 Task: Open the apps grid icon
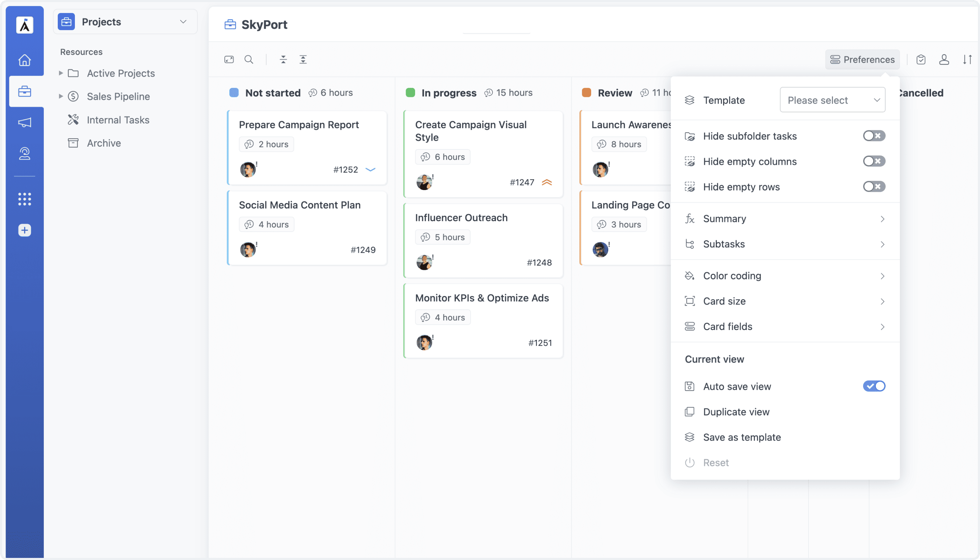[24, 199]
